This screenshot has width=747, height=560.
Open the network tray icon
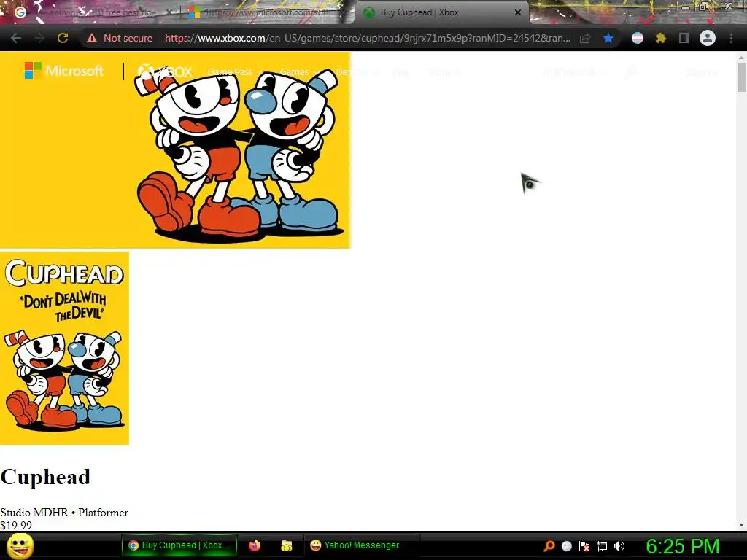coord(602,546)
